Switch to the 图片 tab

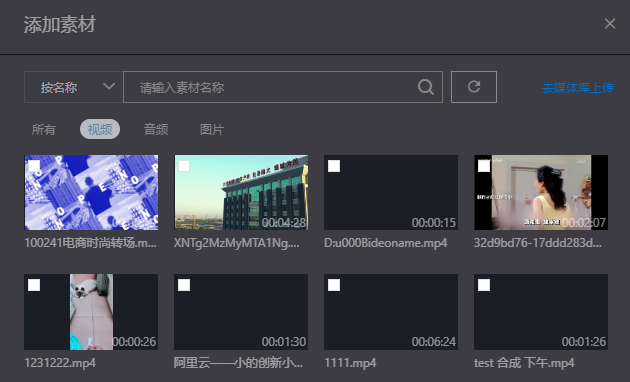pyautogui.click(x=212, y=129)
